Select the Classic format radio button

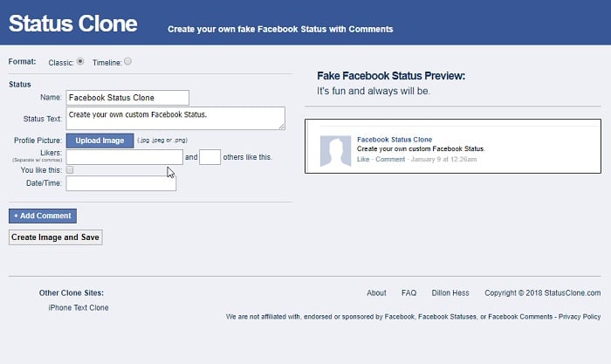point(80,61)
